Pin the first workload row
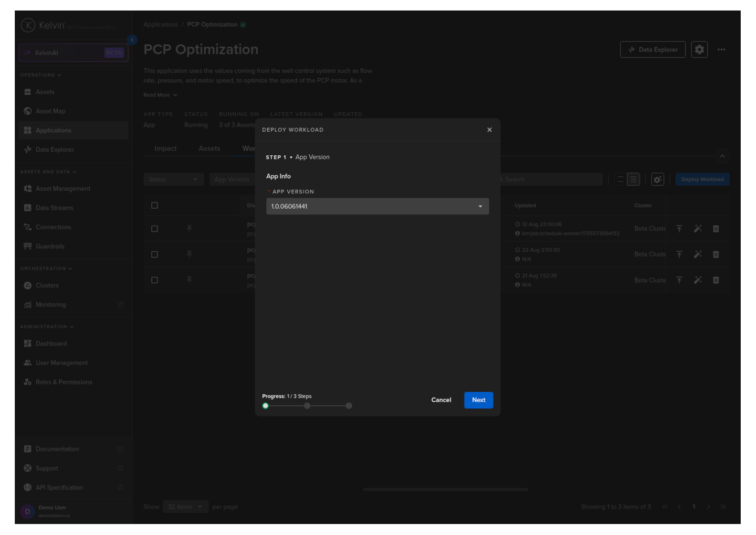 pos(189,229)
